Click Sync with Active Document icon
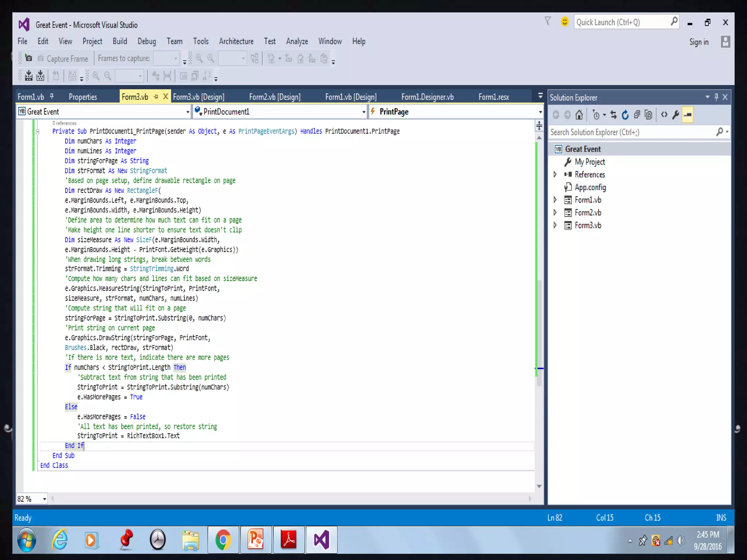Viewport: 747px width, 560px height. tap(614, 115)
